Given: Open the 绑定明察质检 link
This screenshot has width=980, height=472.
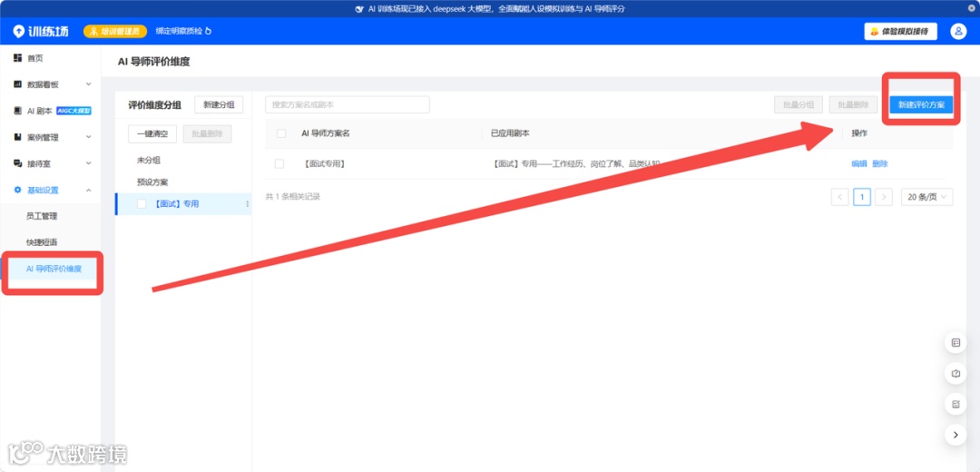Looking at the screenshot, I should [x=183, y=31].
